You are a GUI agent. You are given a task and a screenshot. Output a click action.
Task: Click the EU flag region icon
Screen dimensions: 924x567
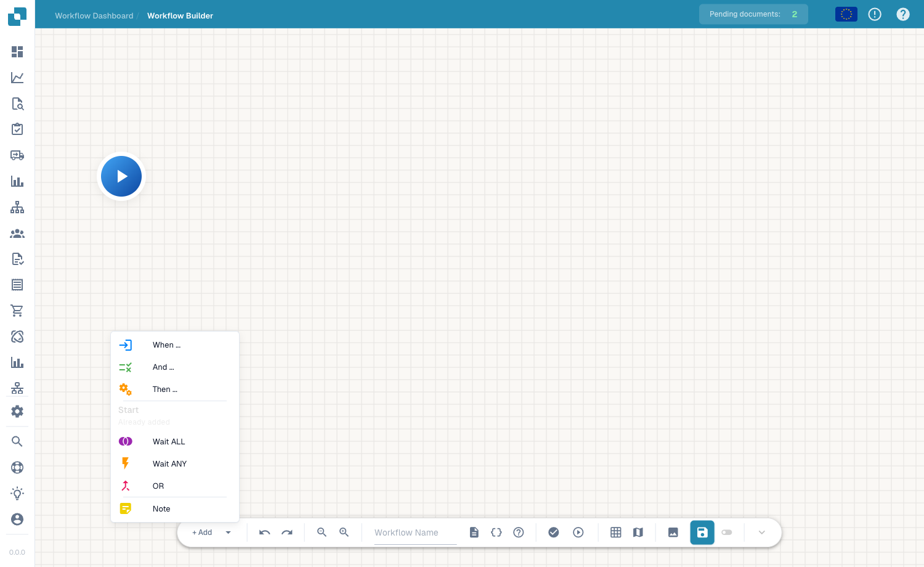pos(846,14)
